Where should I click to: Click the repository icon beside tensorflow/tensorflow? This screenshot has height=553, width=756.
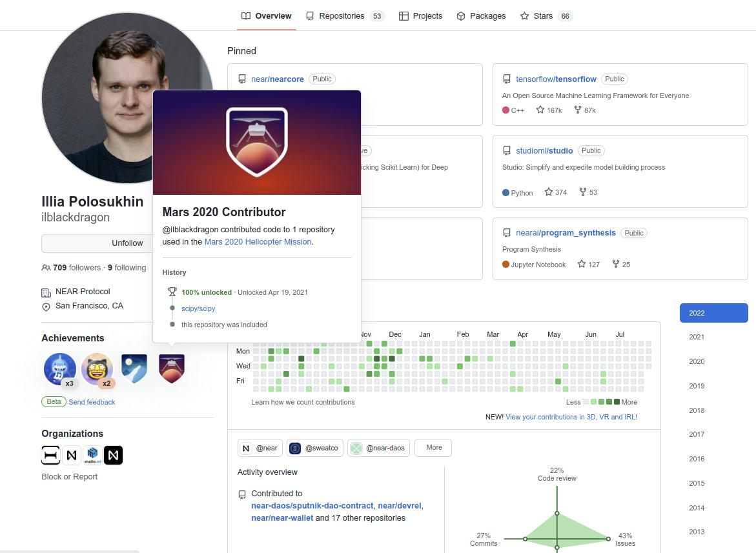pos(507,79)
